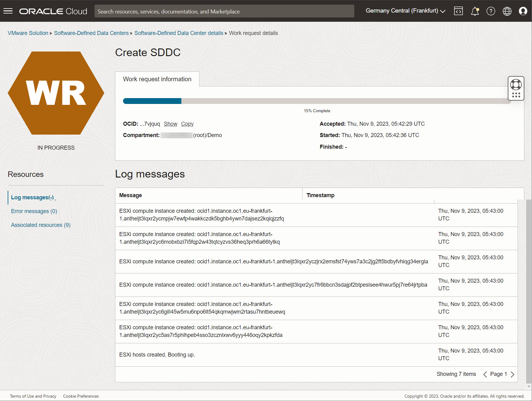
Task: Expand the Germany Central (Frankfurt) region selector
Action: click(x=405, y=11)
